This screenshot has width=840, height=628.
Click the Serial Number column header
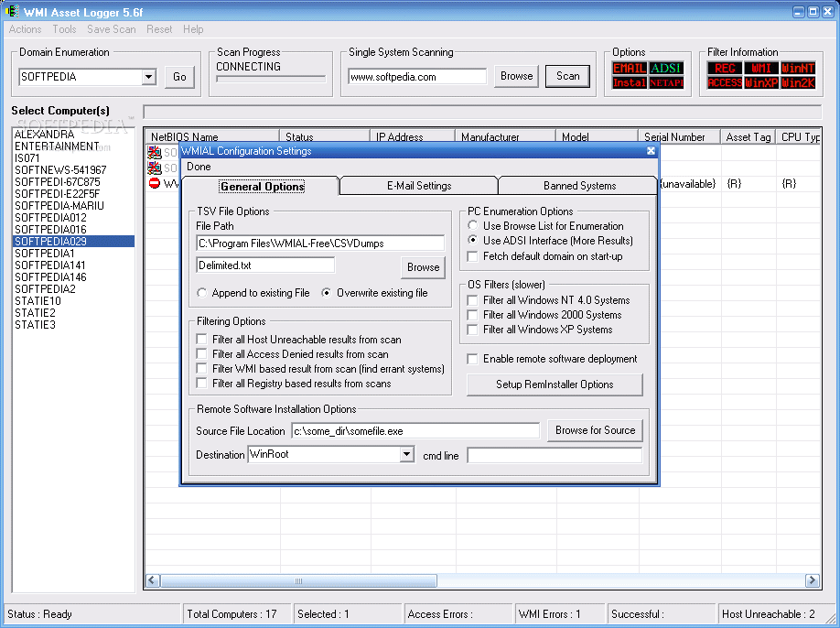pos(679,136)
